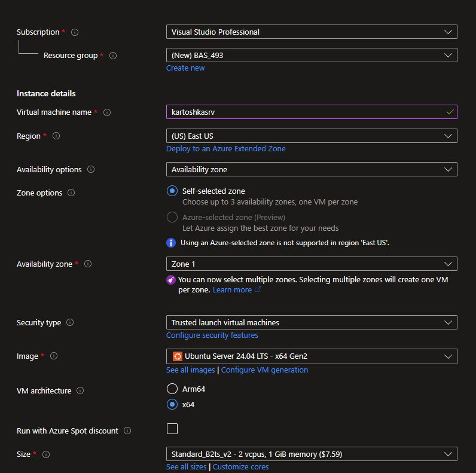Screen dimensions: 476x473
Task: Open Size dropdown Standard_B2ts_v2
Action: pos(312,454)
